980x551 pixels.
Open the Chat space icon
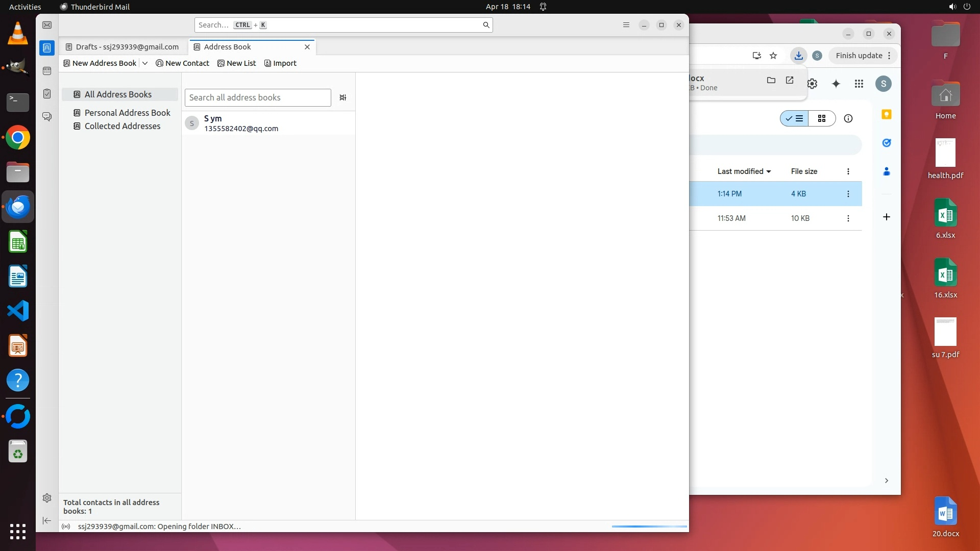47,117
